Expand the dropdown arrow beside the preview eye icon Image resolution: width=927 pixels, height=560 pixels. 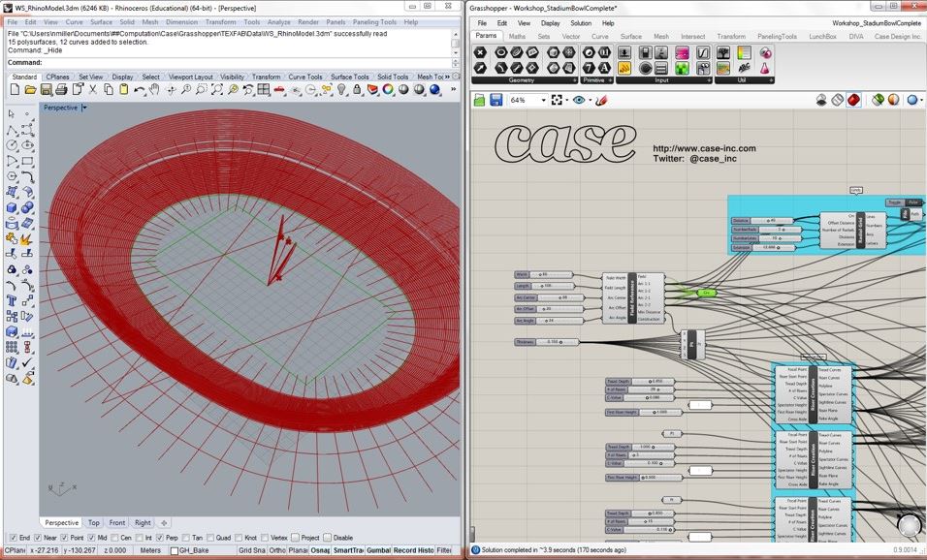point(589,100)
